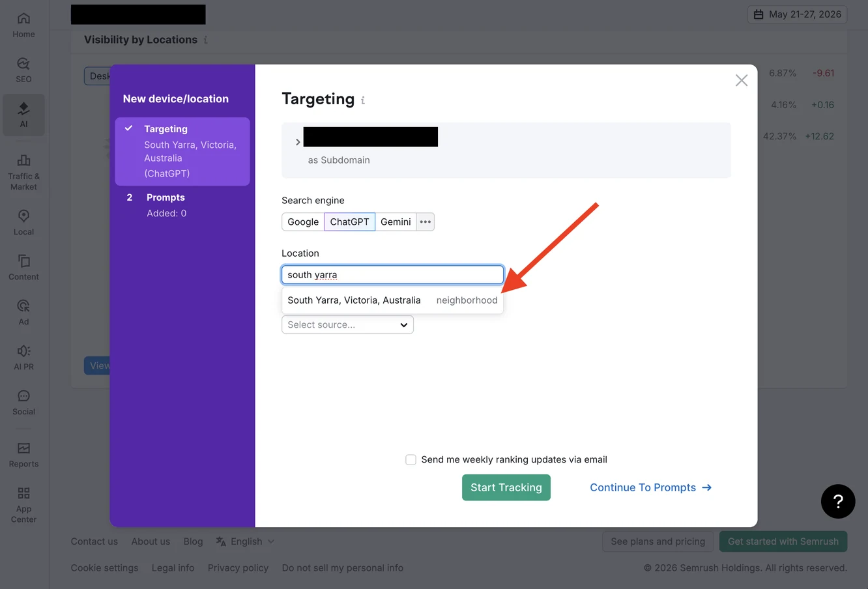Select Gemini search engine
Viewport: 868px width, 589px height.
[396, 222]
